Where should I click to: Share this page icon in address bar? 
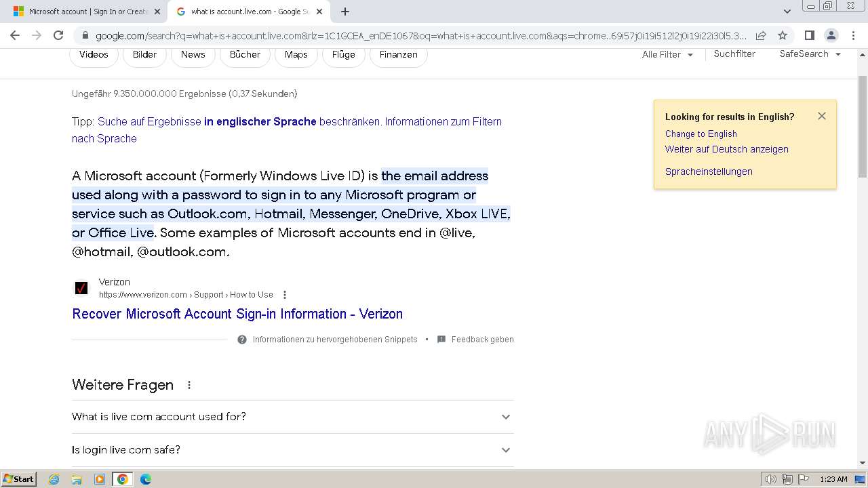click(761, 35)
